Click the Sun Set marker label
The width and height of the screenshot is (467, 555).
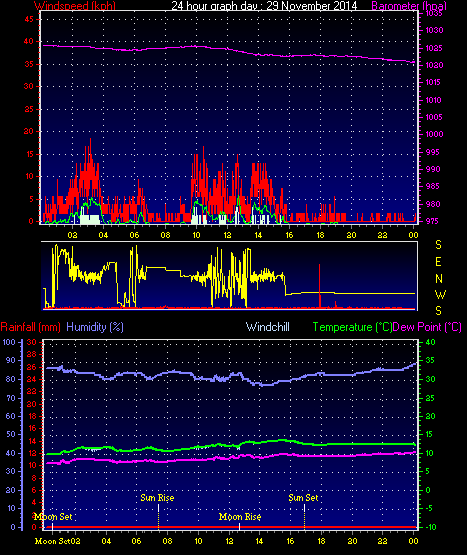click(x=303, y=498)
